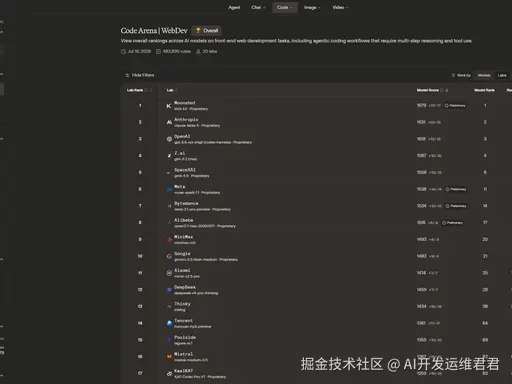The height and width of the screenshot is (384, 512).
Task: Click the votes checkbox icon in header info
Action: 158,52
